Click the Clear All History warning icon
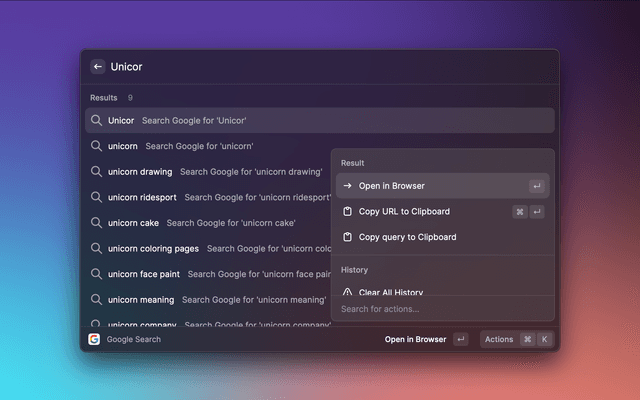The width and height of the screenshot is (640, 400). click(347, 292)
